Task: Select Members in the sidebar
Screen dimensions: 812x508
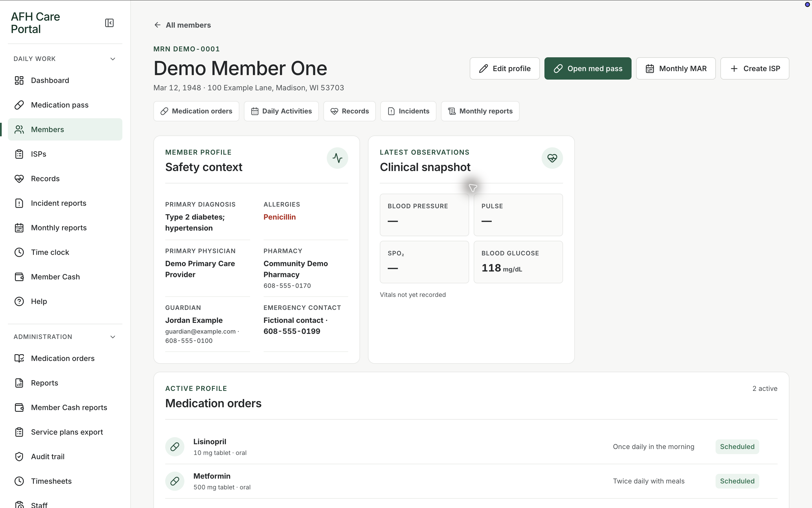Action: (65, 129)
